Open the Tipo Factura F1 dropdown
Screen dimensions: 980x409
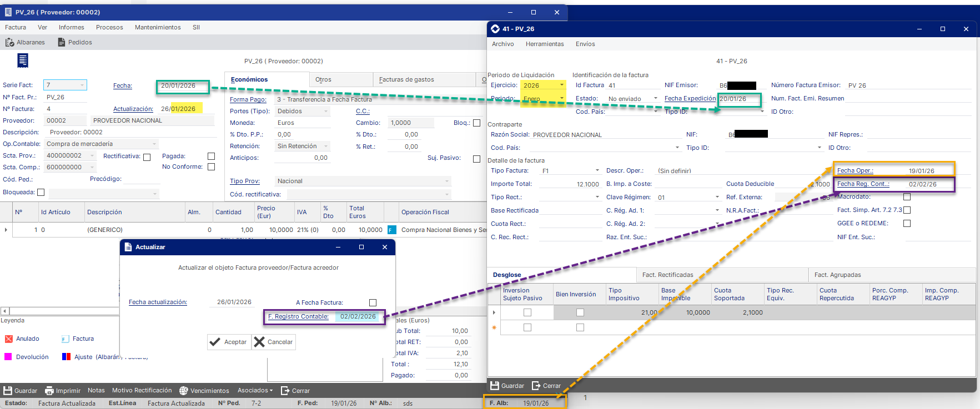(597, 170)
